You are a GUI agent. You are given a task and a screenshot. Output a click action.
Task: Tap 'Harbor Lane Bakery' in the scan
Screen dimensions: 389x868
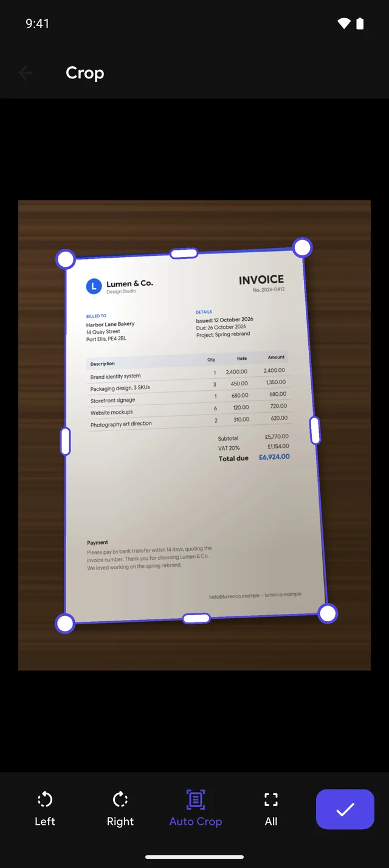pyautogui.click(x=110, y=325)
